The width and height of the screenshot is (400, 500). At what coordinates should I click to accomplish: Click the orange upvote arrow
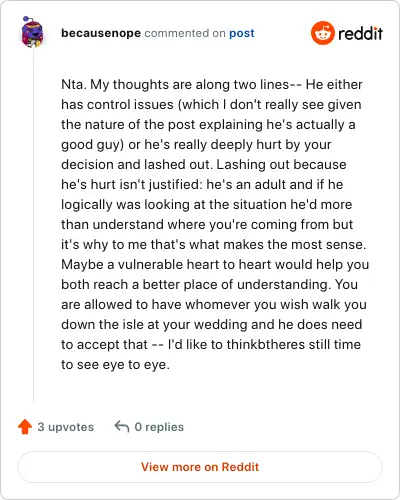tap(25, 427)
